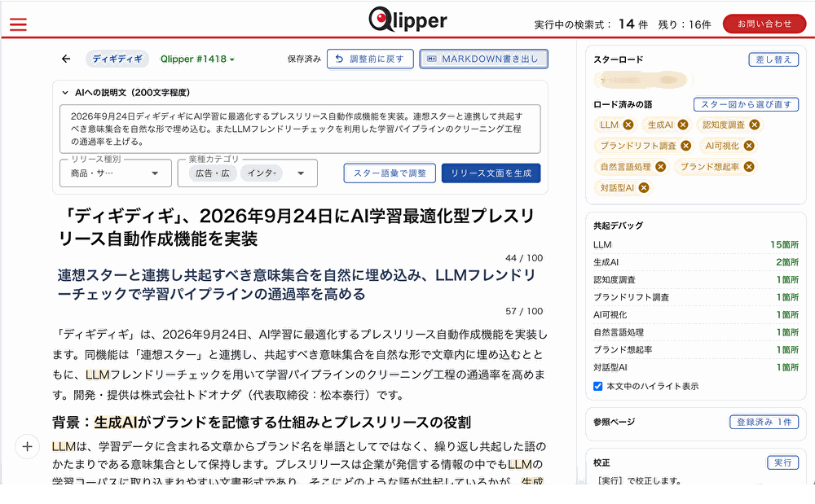Click the round plus add-block button

point(28,446)
